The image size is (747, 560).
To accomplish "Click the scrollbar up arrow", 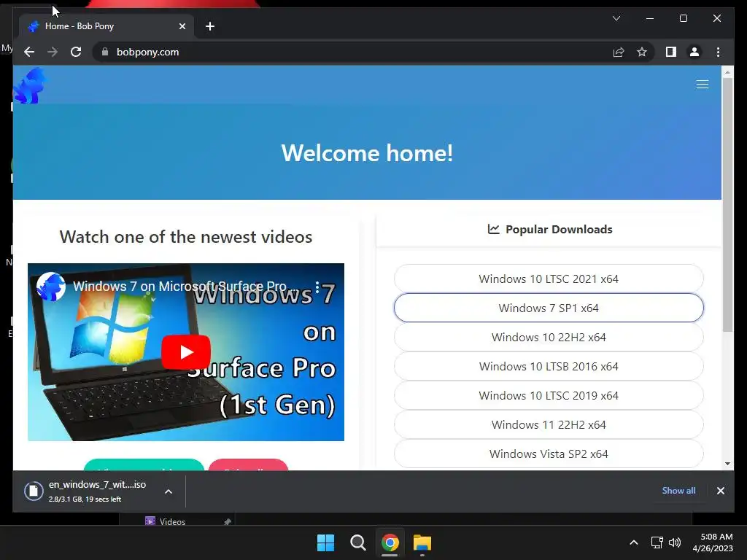I will 727,72.
